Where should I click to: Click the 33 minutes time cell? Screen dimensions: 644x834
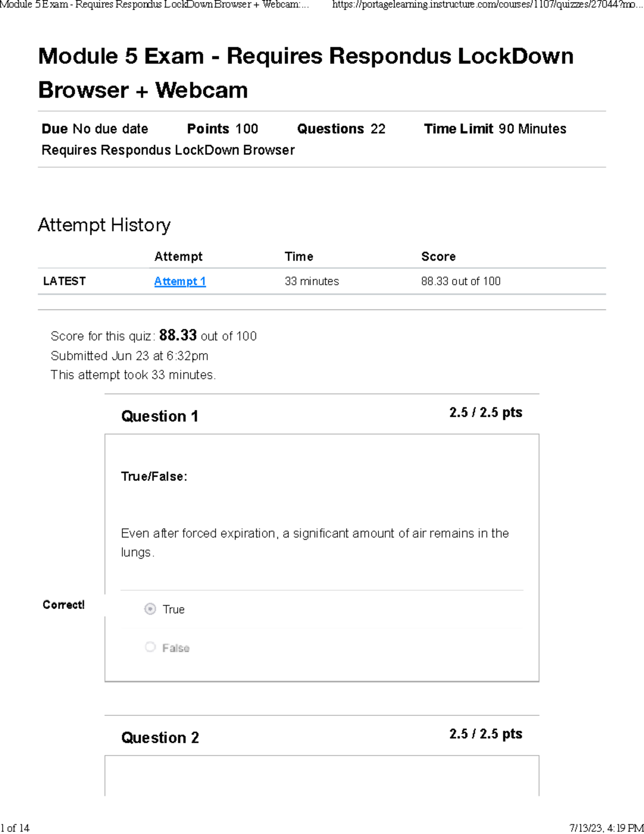pyautogui.click(x=312, y=281)
